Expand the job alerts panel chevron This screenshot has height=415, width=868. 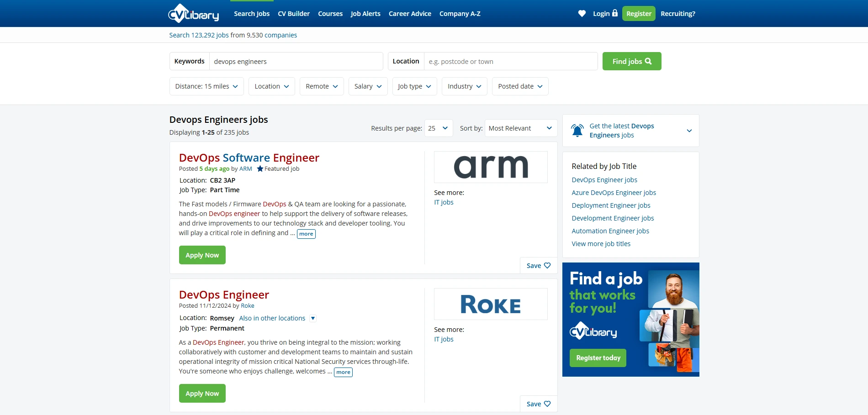[x=689, y=131]
